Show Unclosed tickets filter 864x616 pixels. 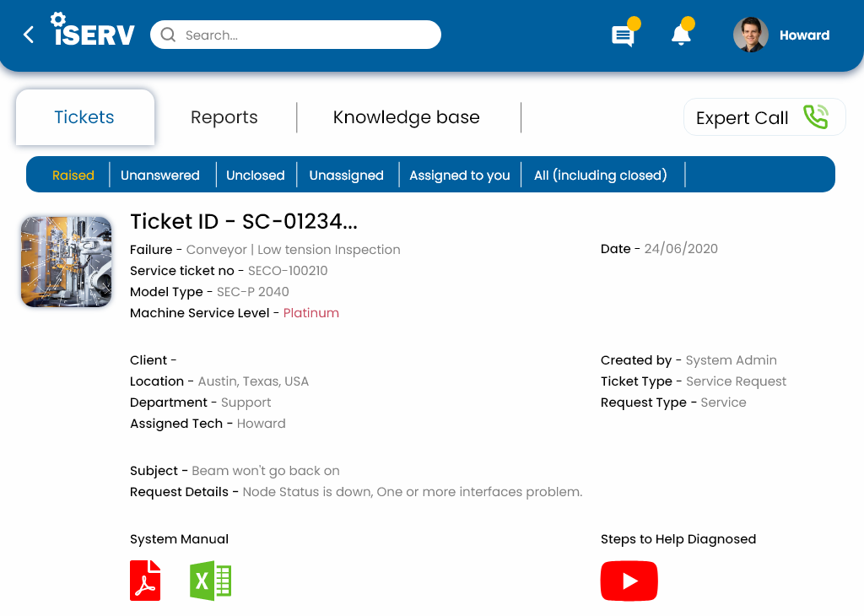255,176
